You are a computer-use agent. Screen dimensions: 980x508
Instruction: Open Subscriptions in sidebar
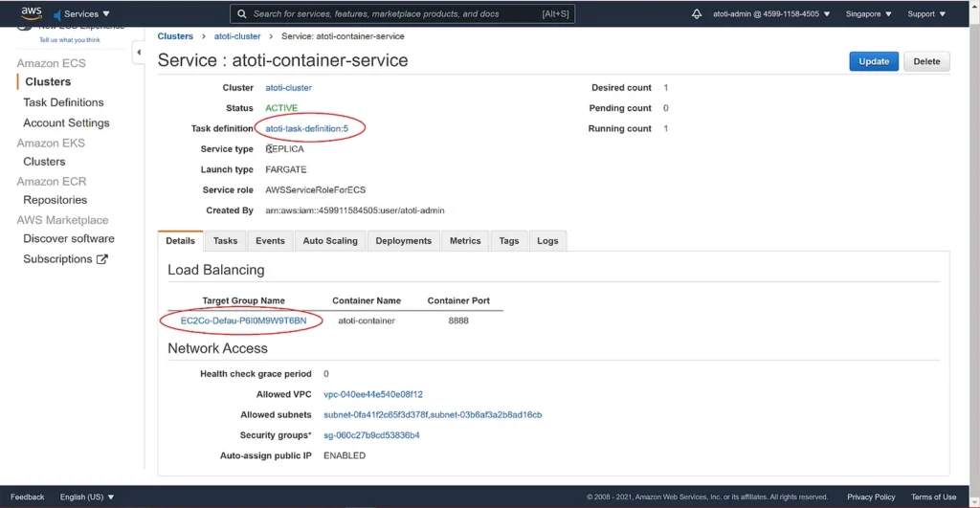click(57, 259)
